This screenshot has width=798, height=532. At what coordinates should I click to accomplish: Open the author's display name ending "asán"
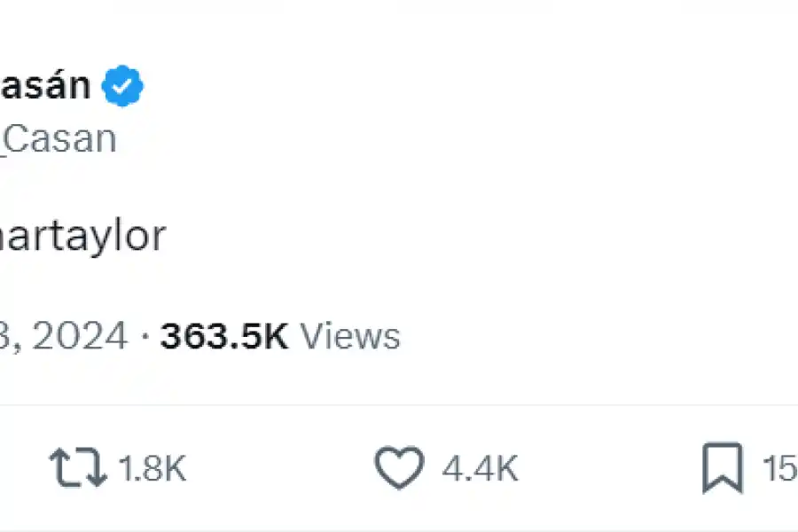click(44, 86)
